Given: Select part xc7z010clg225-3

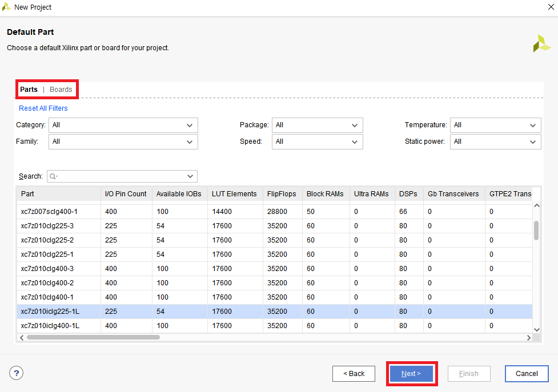Looking at the screenshot, I should click(274, 226).
